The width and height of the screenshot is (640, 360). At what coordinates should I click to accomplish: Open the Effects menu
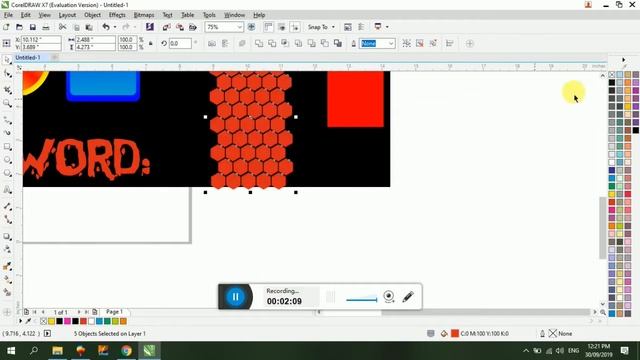(x=117, y=15)
